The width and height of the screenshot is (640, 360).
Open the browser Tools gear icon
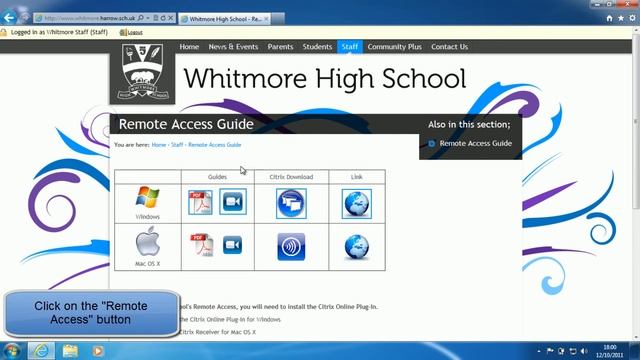coord(632,18)
